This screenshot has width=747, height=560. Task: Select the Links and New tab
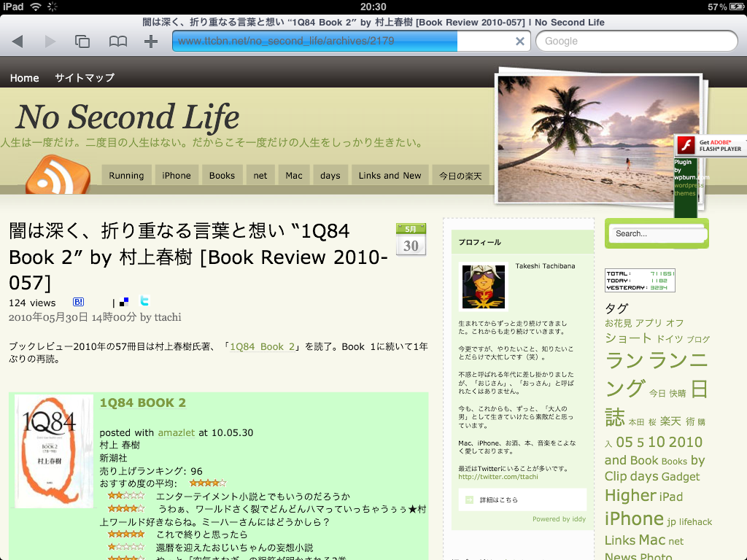tap(390, 176)
